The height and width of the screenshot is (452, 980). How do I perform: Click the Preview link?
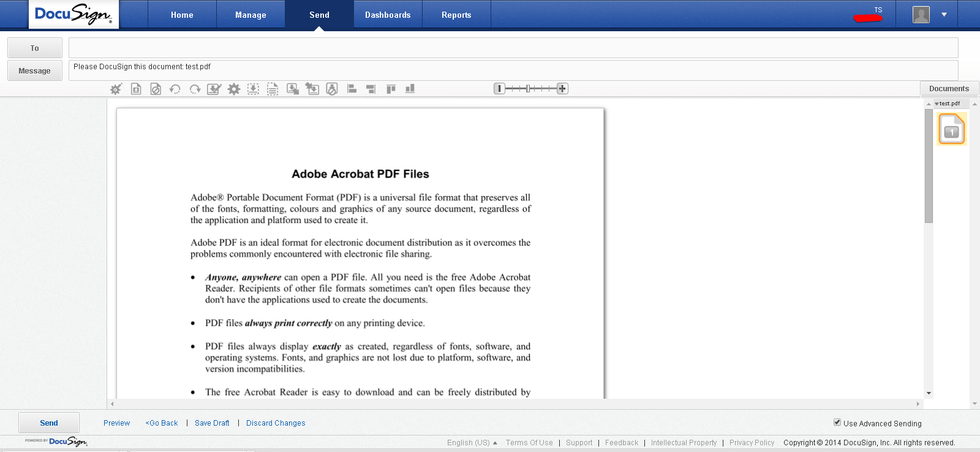pyautogui.click(x=116, y=423)
